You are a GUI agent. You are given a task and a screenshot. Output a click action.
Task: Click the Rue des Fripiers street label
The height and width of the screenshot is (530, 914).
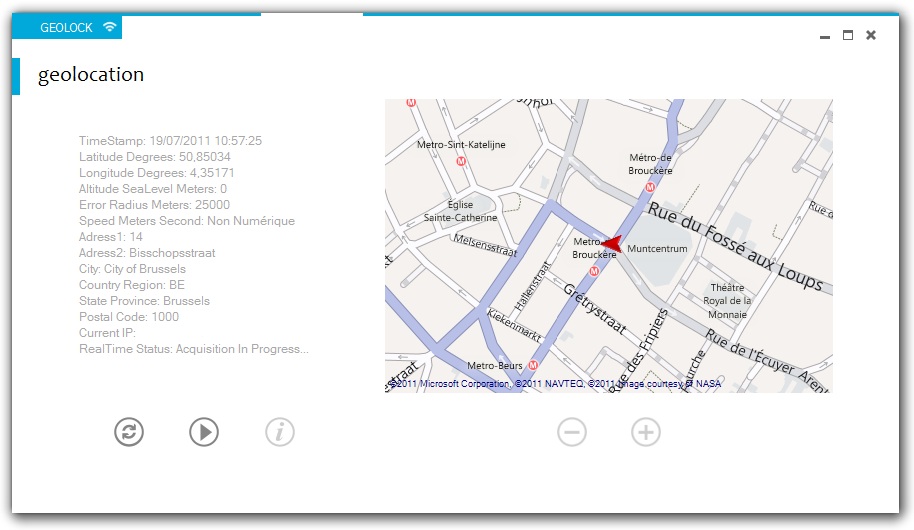point(637,350)
